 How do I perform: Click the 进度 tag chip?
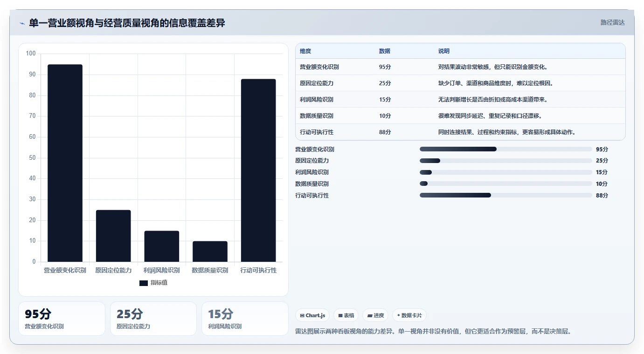click(x=375, y=315)
